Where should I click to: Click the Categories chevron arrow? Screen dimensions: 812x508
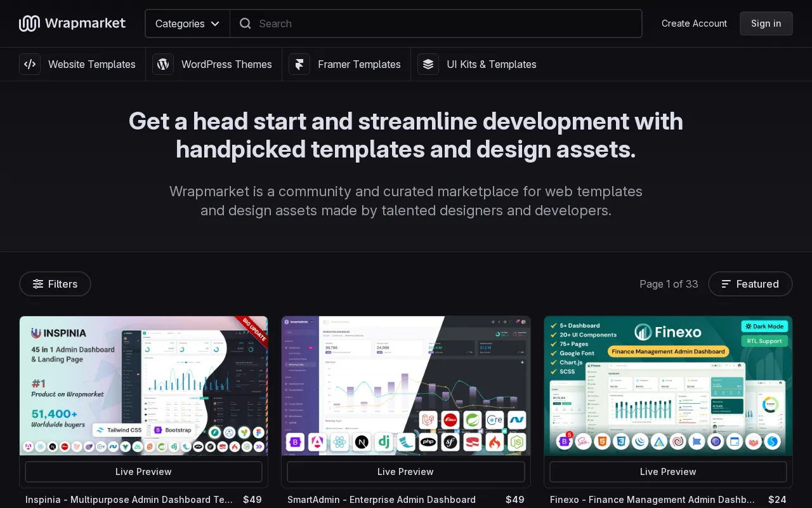pos(215,23)
